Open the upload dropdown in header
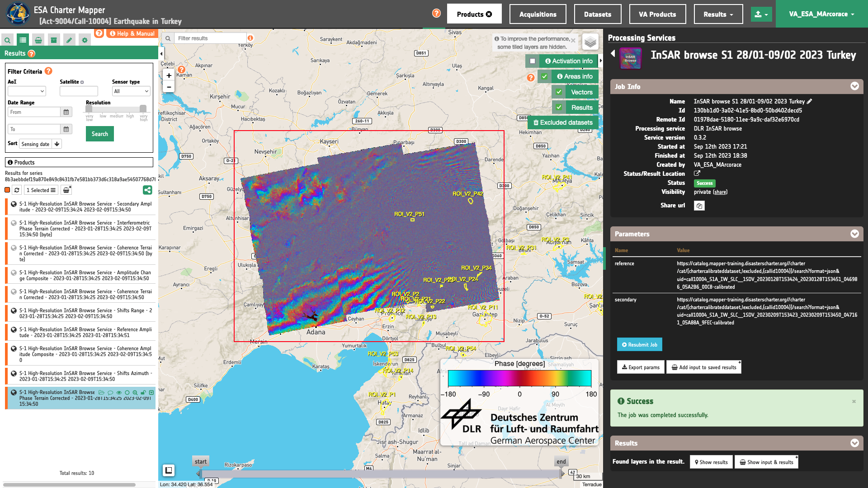The image size is (868, 488). click(x=761, y=14)
